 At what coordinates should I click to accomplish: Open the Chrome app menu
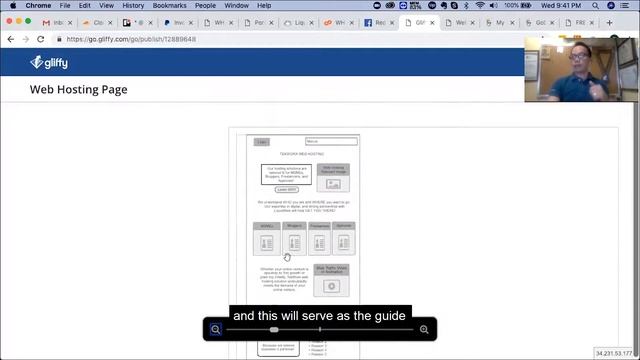coord(38,6)
